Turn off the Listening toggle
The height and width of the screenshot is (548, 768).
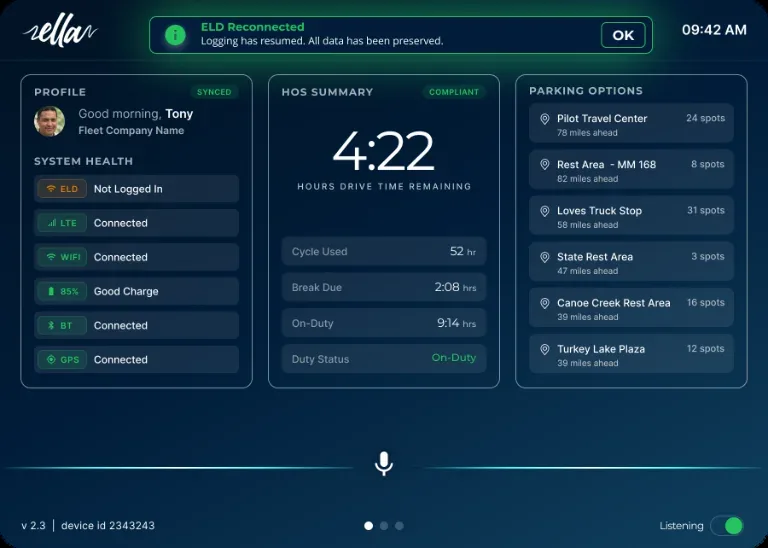727,526
